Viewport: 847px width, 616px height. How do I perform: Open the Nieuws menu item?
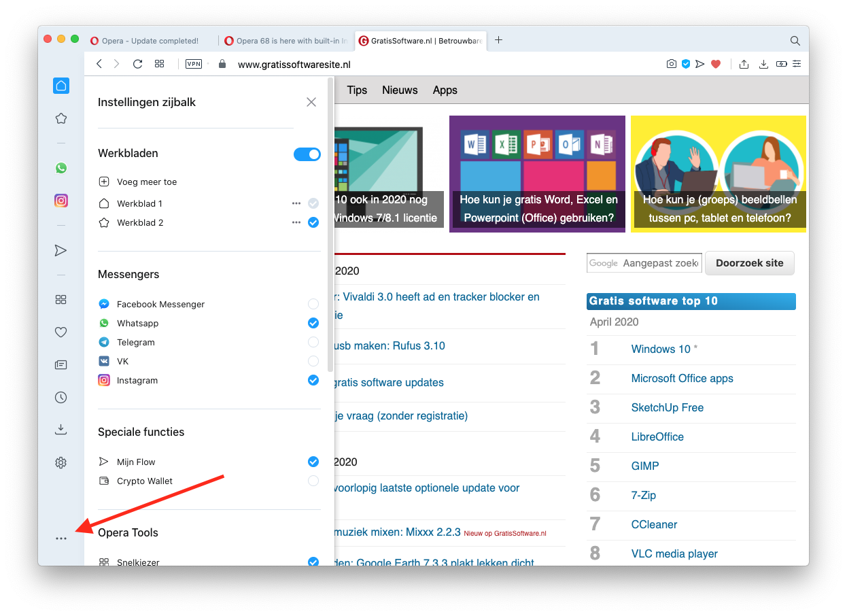point(400,90)
